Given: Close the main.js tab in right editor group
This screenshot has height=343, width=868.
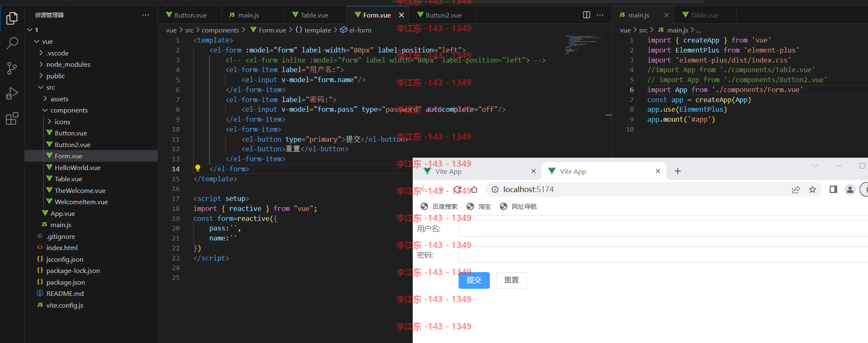Looking at the screenshot, I should (x=666, y=15).
